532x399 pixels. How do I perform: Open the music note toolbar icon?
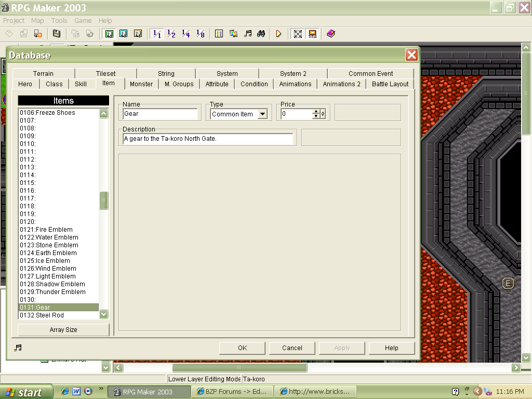tap(248, 34)
